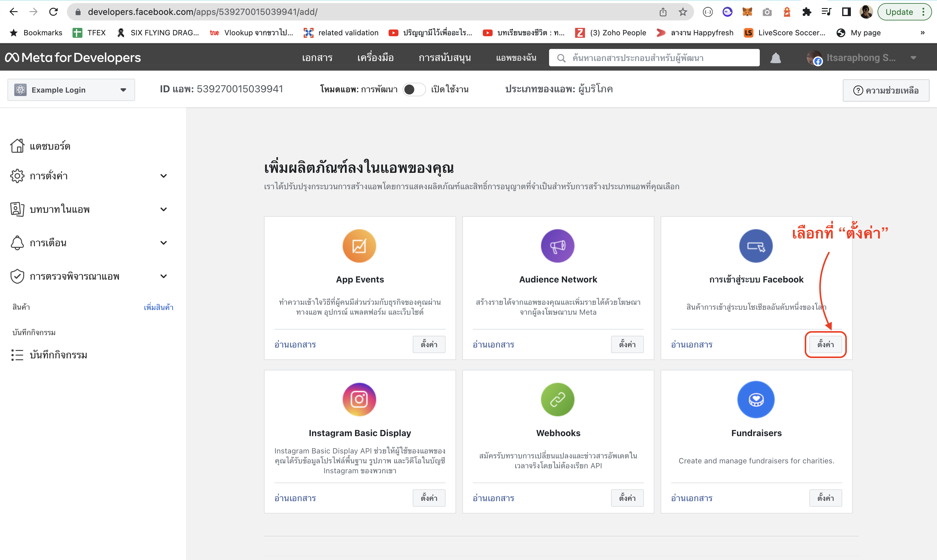Open the Chrome Update menu button
Screen dimensions: 937x560
904,12
